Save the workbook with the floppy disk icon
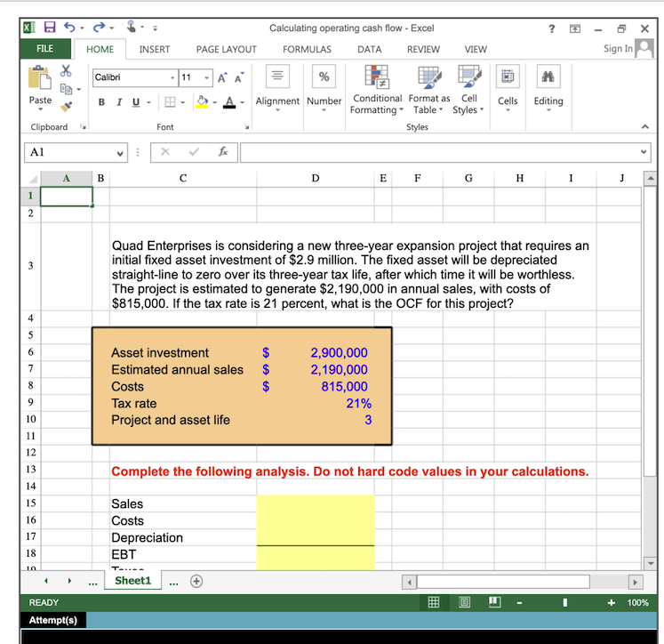664x644 pixels. click(50, 28)
